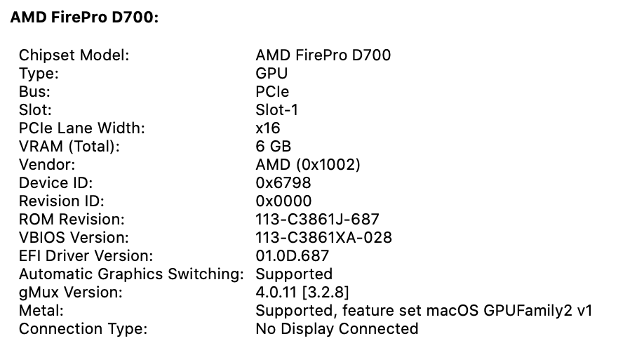644x355 pixels.
Task: Select the Slot-1 value
Action: [277, 109]
